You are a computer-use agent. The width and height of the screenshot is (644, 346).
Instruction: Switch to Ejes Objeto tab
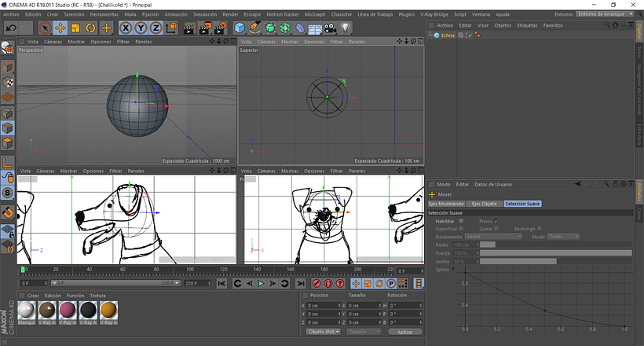485,204
